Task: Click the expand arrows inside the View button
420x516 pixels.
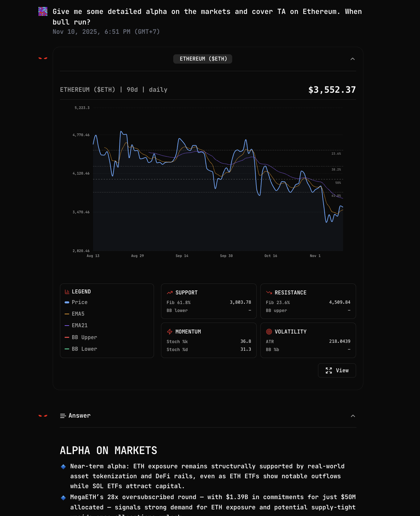Action: coord(329,370)
